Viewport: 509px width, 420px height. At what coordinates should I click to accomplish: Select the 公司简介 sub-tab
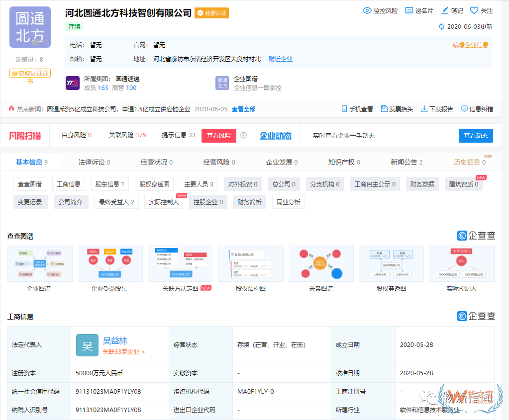coord(71,202)
